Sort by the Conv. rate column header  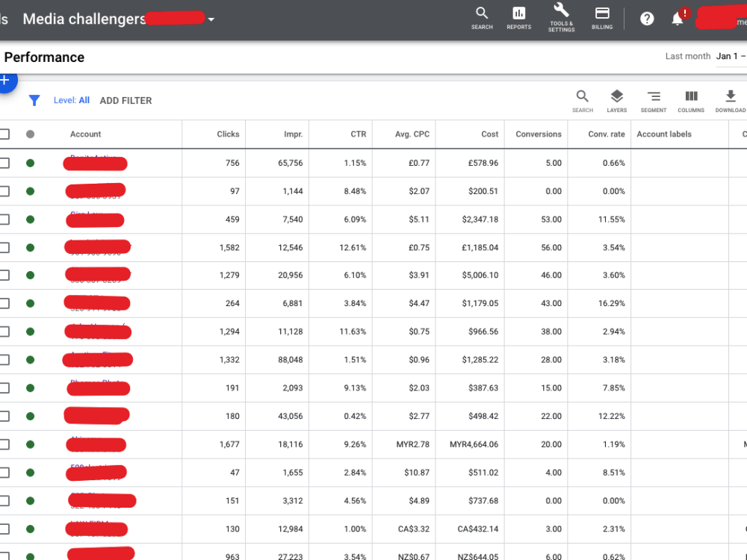coord(606,134)
